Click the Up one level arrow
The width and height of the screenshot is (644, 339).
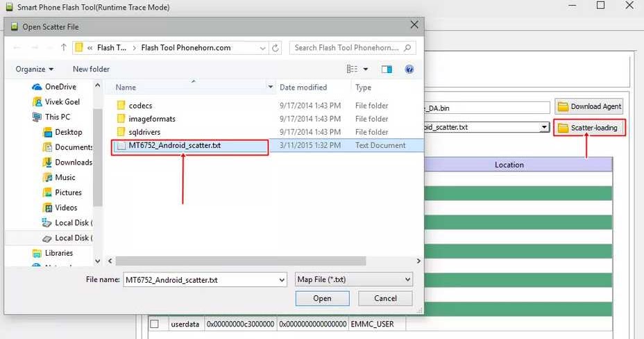pos(64,48)
